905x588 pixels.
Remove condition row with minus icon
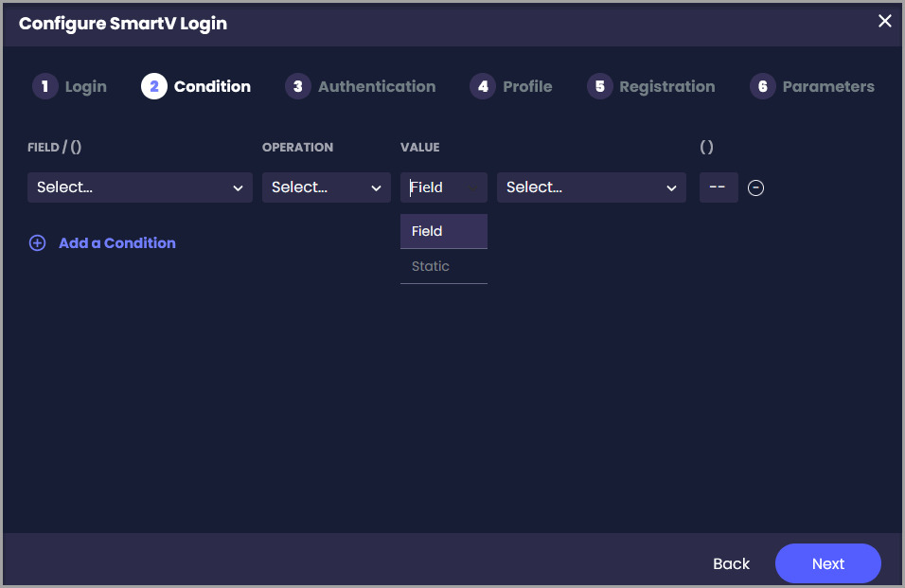pyautogui.click(x=755, y=188)
